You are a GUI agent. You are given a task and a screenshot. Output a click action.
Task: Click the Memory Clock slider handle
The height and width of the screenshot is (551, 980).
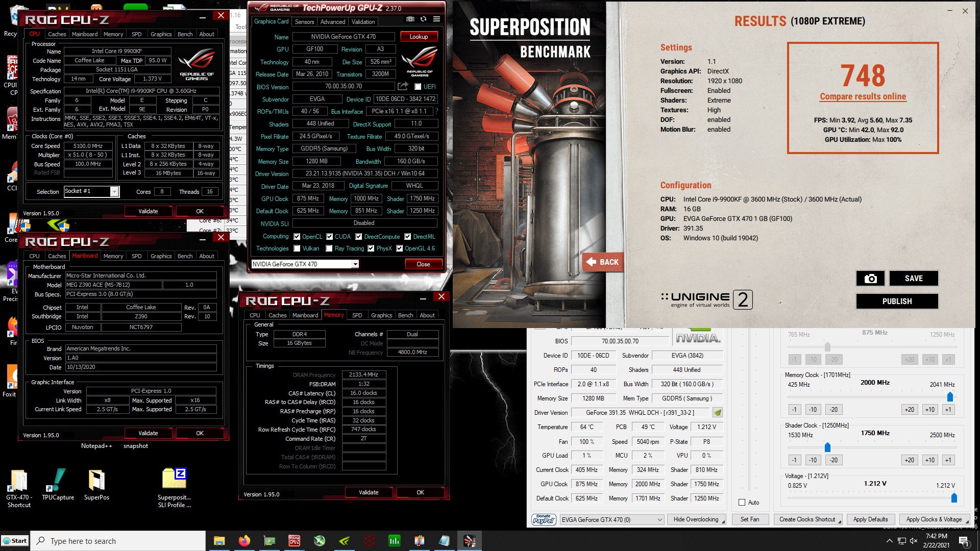pyautogui.click(x=950, y=397)
